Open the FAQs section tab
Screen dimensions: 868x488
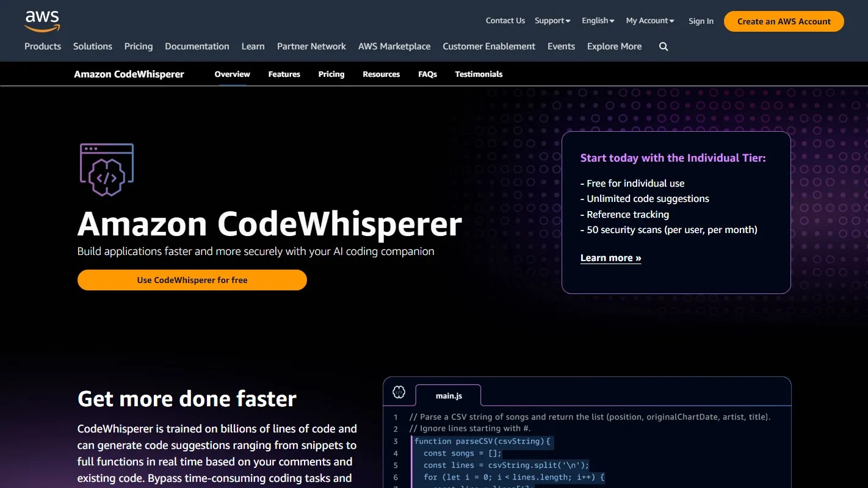(427, 74)
